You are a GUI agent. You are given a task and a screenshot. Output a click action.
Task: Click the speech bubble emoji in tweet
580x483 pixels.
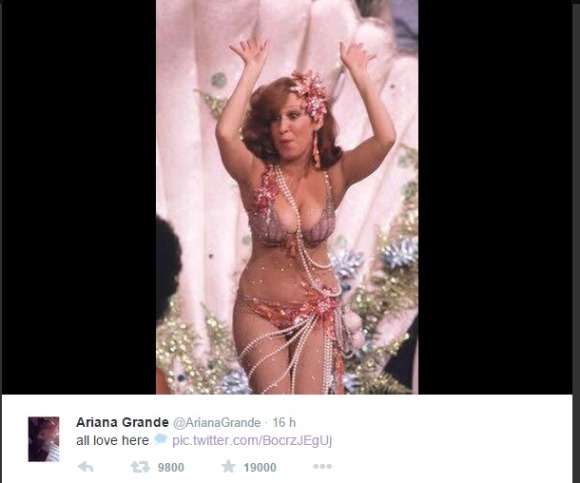coord(161,440)
